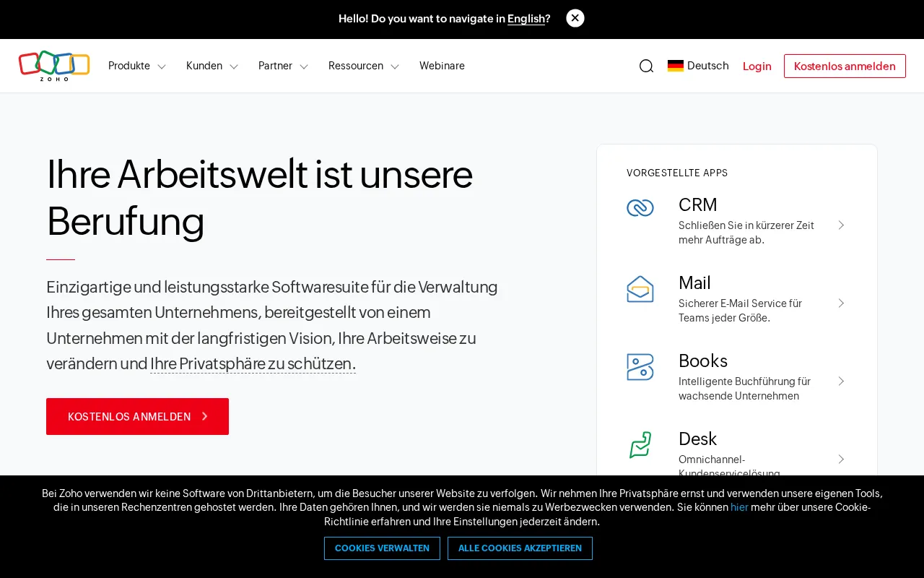Click the 'Ihre Arbeitswelt ist unsere Berufung' headline
The image size is (924, 578).
click(x=259, y=197)
